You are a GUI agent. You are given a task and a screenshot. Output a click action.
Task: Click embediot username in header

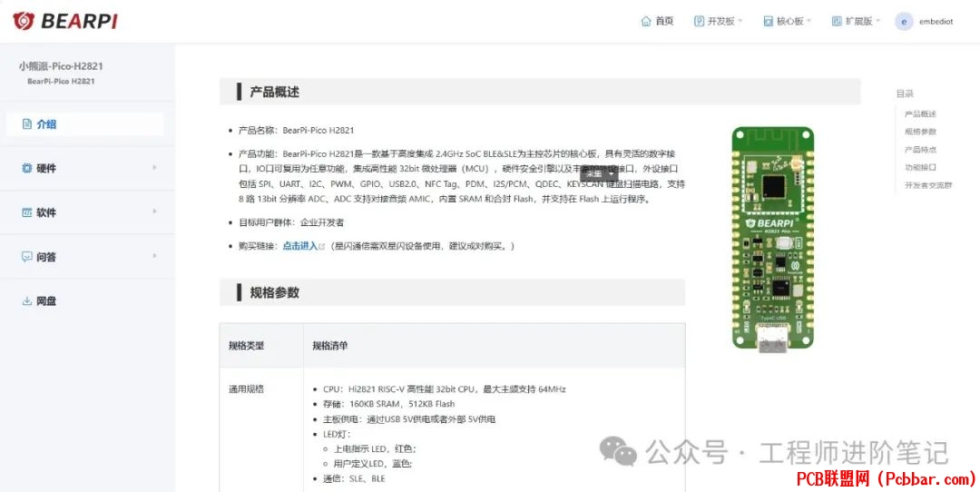pyautogui.click(x=936, y=21)
